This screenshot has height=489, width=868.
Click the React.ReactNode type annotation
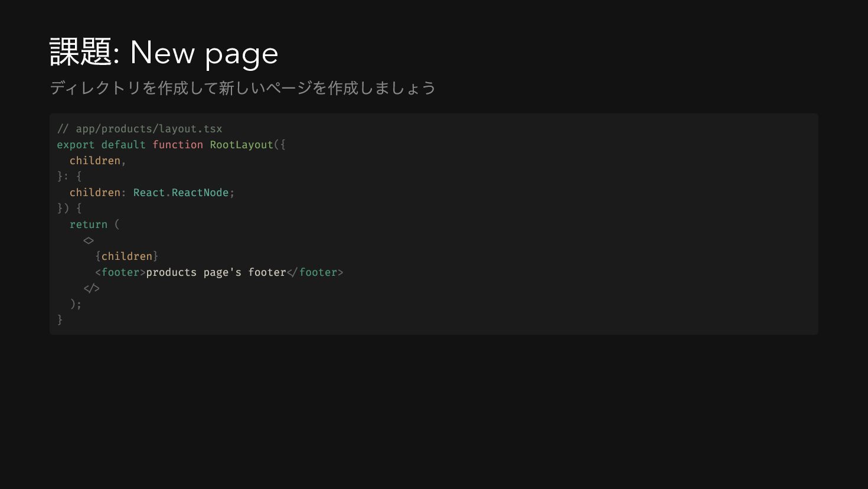coord(181,193)
